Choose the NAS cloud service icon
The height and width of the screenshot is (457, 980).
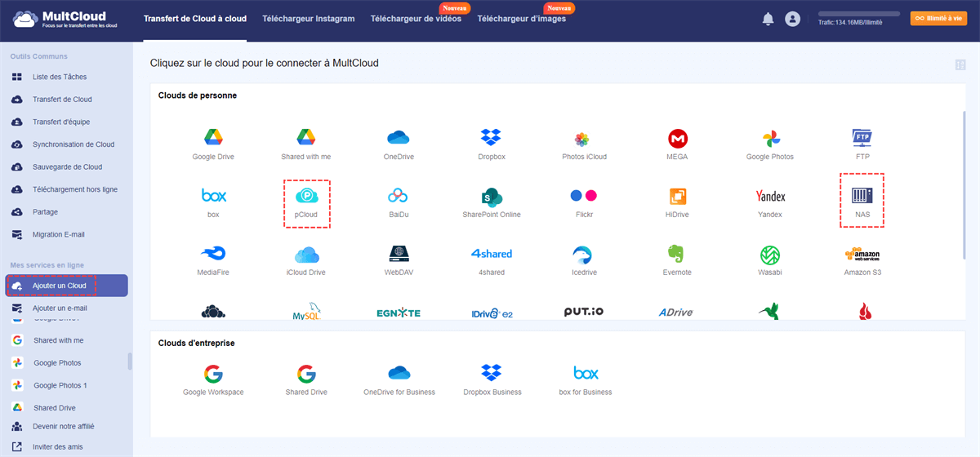pyautogui.click(x=862, y=196)
